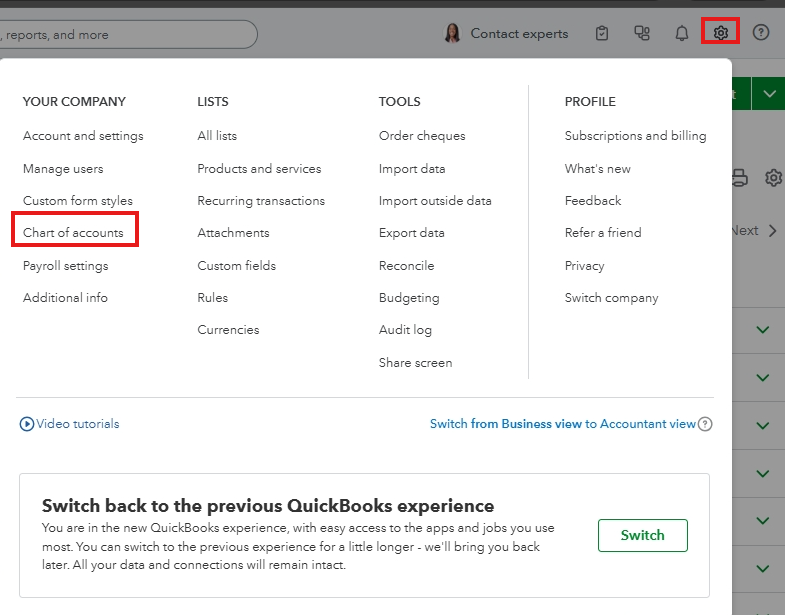Screen dimensions: 785x615
Task: Select Products and services
Action: (259, 169)
